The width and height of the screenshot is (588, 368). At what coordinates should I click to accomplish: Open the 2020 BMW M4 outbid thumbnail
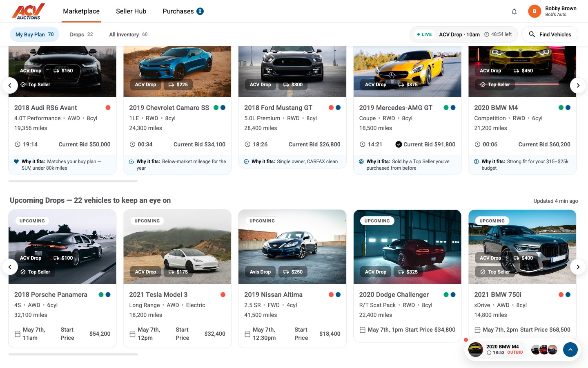[x=476, y=350]
